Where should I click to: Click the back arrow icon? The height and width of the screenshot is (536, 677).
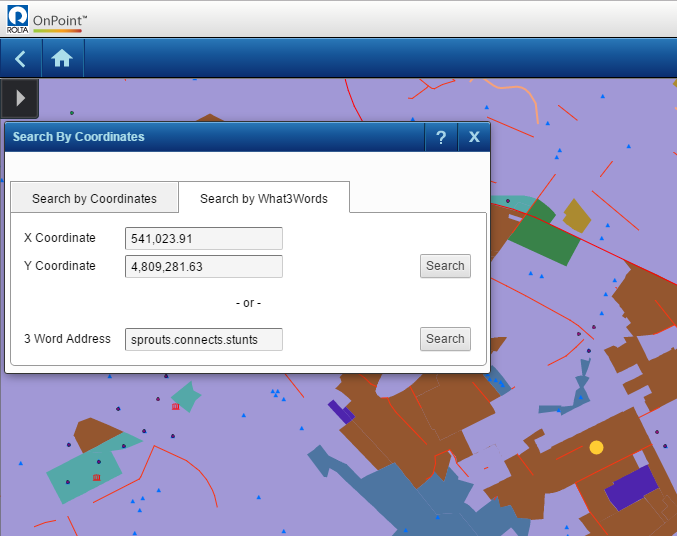[20, 59]
